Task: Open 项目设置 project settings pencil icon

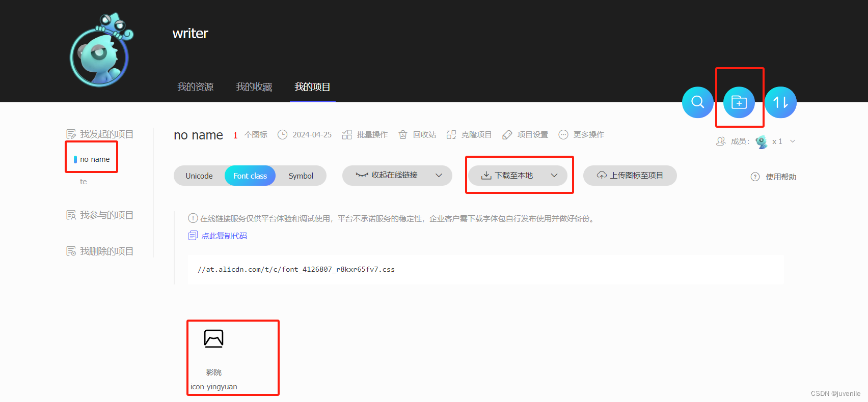Action: click(x=507, y=134)
